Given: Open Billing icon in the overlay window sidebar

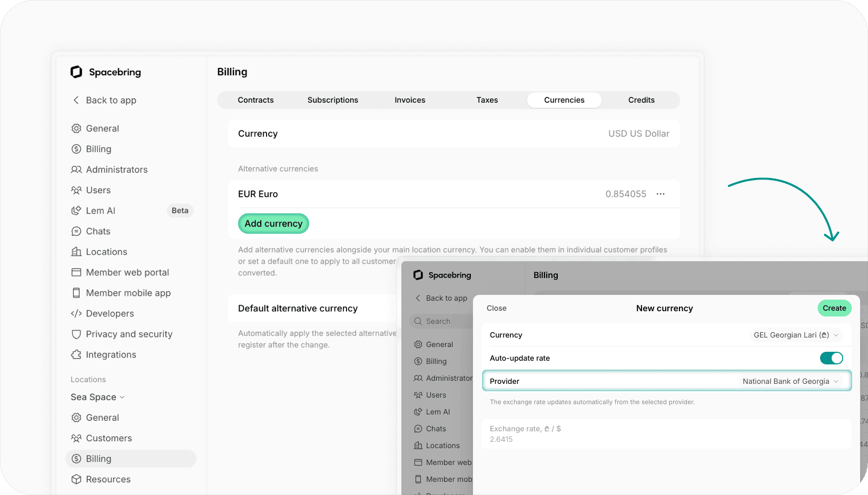Looking at the screenshot, I should pos(418,361).
